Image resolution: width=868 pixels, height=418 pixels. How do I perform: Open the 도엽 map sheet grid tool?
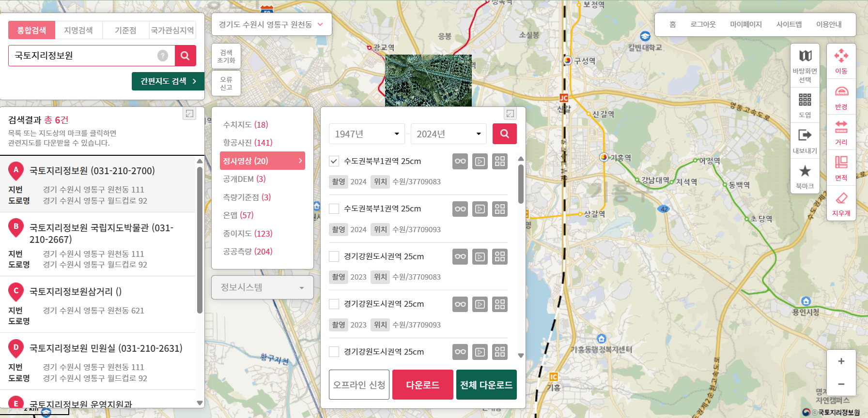[x=805, y=105]
